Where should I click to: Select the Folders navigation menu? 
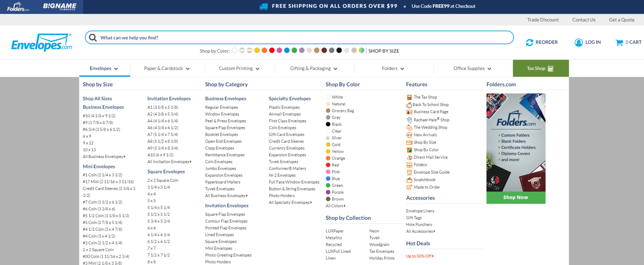tap(393, 69)
